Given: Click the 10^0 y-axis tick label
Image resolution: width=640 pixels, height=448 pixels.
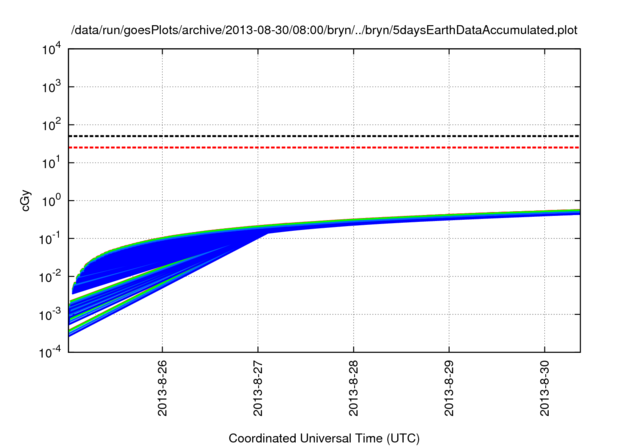Looking at the screenshot, I should [52, 201].
